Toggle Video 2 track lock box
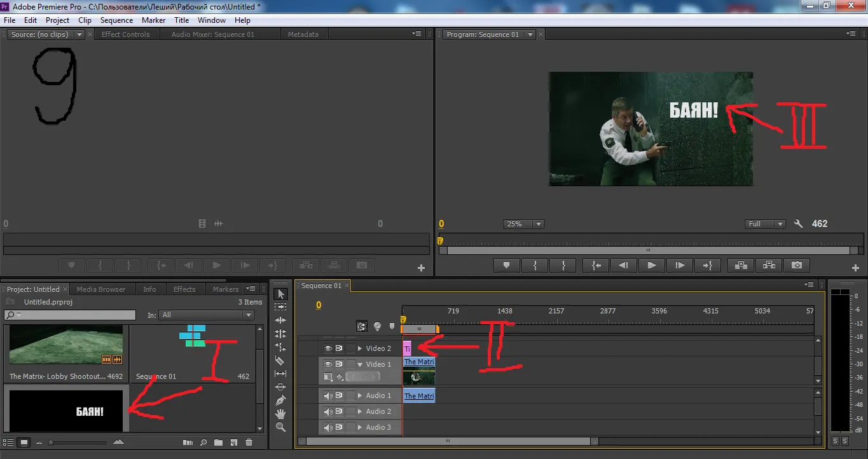Screen dimensions: 868x459 click(x=350, y=348)
